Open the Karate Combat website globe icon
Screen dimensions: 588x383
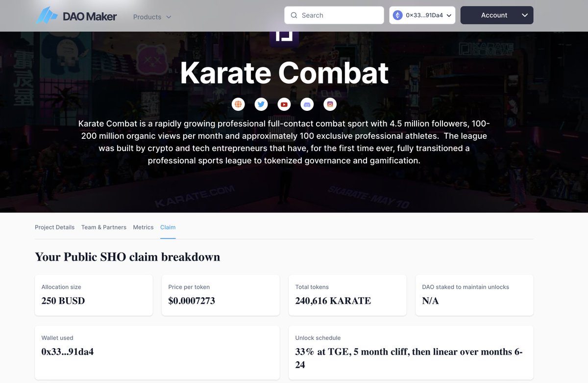238,104
